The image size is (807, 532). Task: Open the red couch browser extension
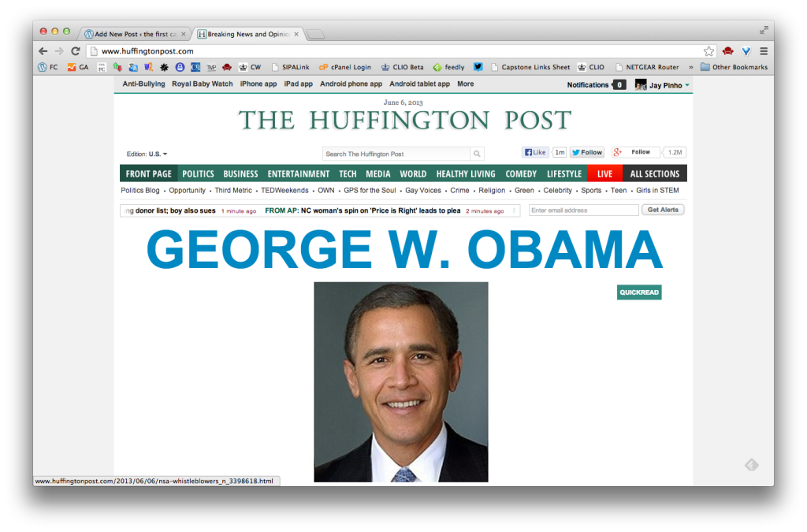pos(727,51)
